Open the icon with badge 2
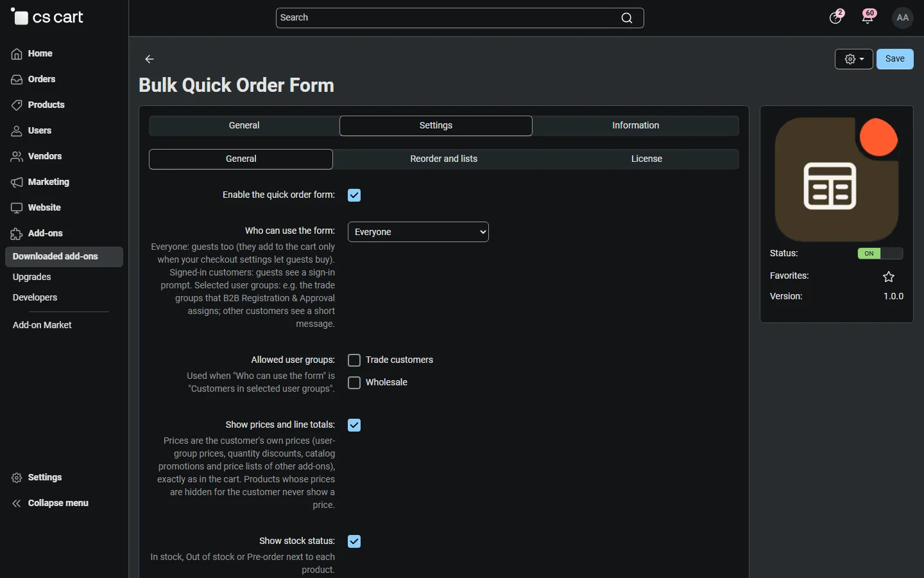 point(836,17)
